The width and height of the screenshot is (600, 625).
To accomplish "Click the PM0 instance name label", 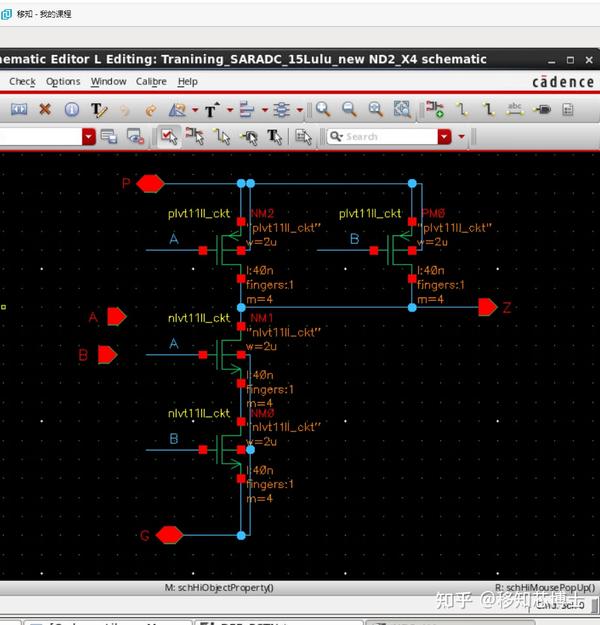I will 433,213.
